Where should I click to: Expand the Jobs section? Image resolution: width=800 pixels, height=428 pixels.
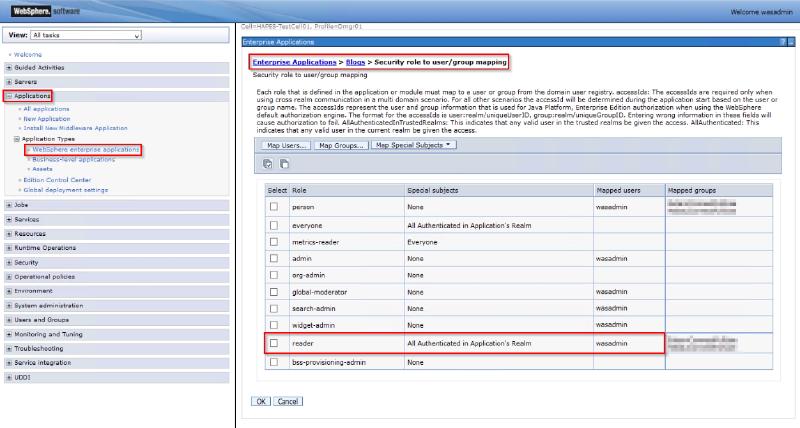pyautogui.click(x=9, y=205)
